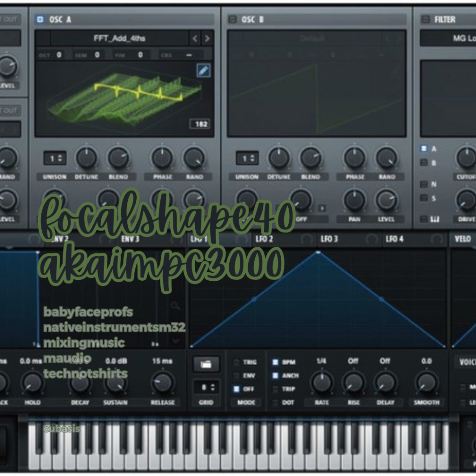Toggle the LFO BPM sync checkbox
Screen dimensions: 476x476
275,362
